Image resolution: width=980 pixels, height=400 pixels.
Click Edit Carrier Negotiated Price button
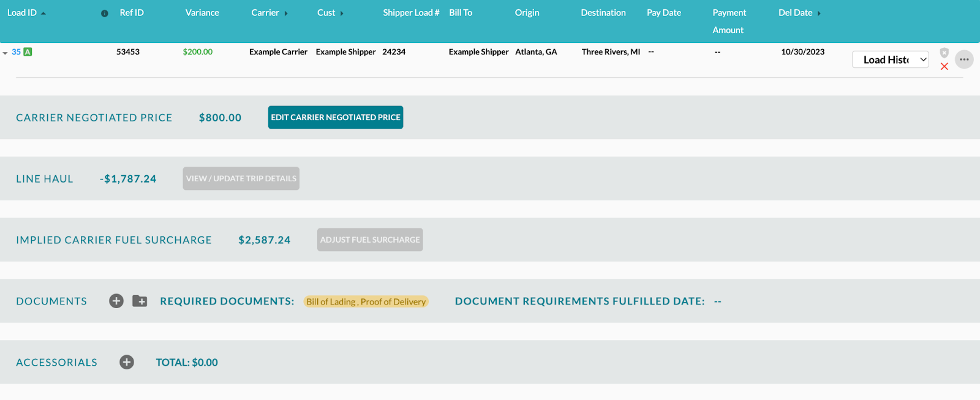[336, 117]
